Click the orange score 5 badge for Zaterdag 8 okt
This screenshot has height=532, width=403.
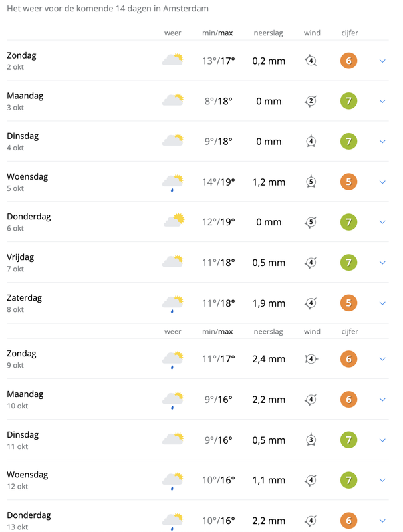(348, 303)
